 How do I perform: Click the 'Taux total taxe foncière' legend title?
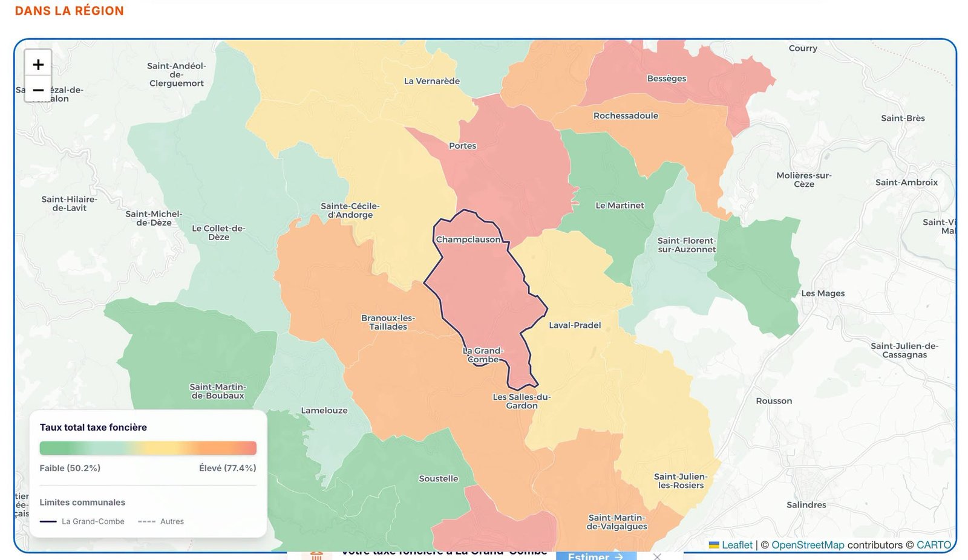click(x=93, y=428)
